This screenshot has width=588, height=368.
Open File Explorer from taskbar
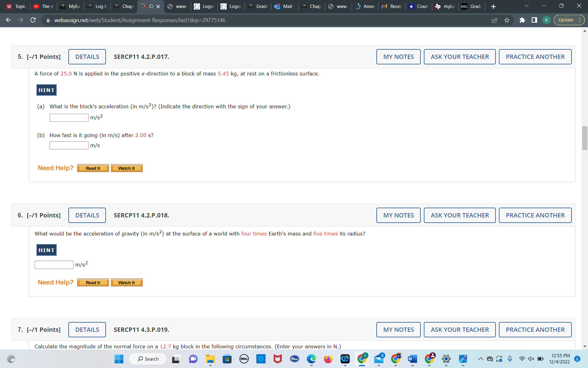coord(210,359)
